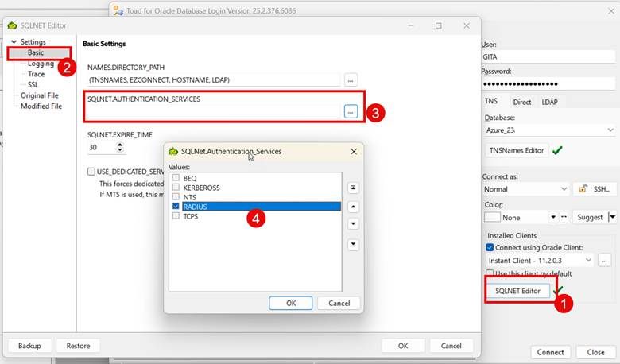Open the TNSNames Editor button
This screenshot has height=364, width=620.
coord(517,150)
